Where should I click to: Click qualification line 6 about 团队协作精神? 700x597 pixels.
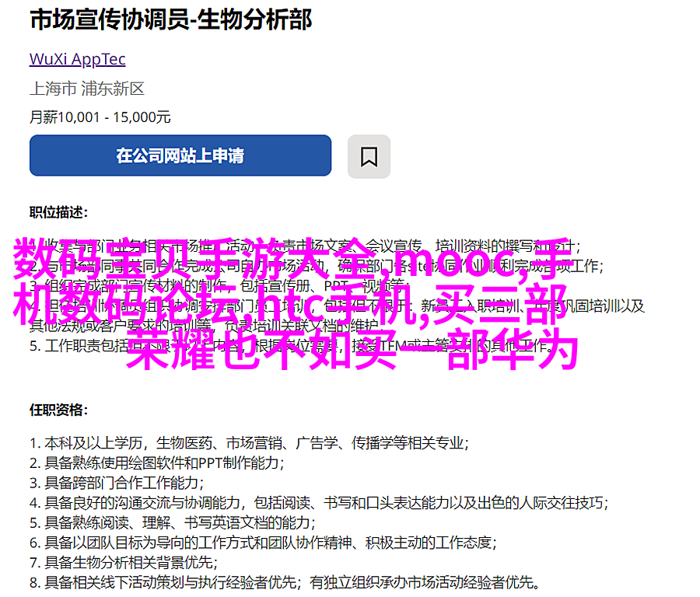pos(263,543)
